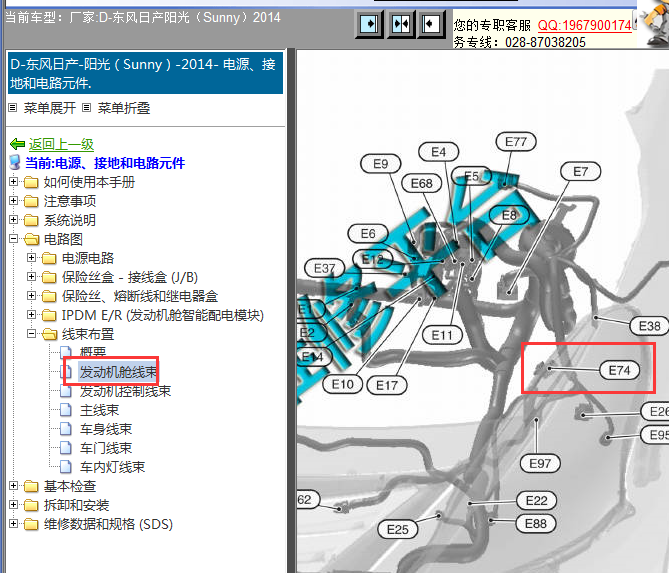Open the 车内灯线束 page
Screen dimensions: 669x573
click(x=113, y=467)
